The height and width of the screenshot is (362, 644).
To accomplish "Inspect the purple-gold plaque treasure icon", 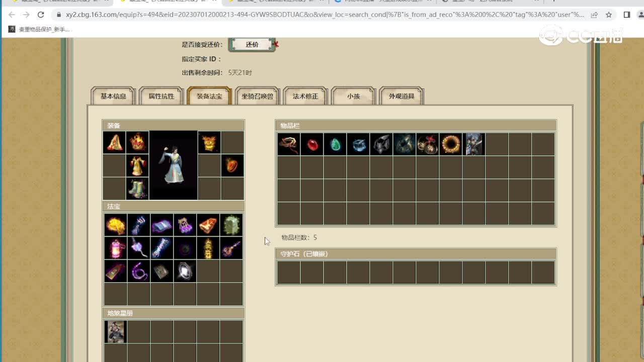I will pos(115,271).
